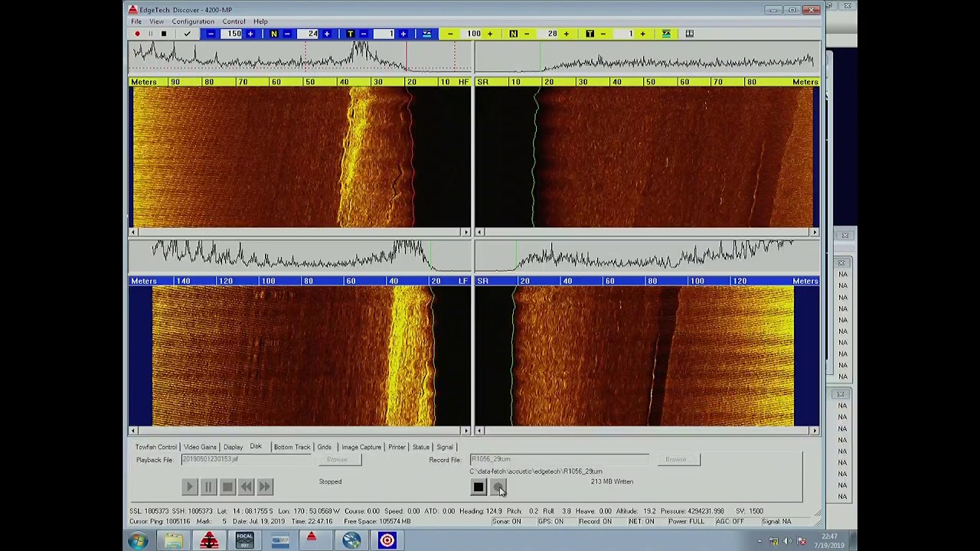Click the Record File input field
This screenshot has width=980, height=551.
(559, 459)
